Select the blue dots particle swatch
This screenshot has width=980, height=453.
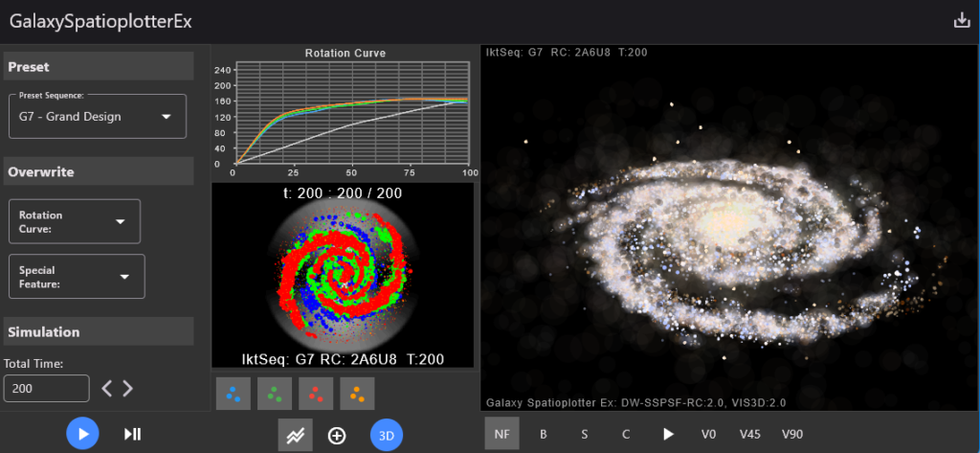[x=234, y=394]
